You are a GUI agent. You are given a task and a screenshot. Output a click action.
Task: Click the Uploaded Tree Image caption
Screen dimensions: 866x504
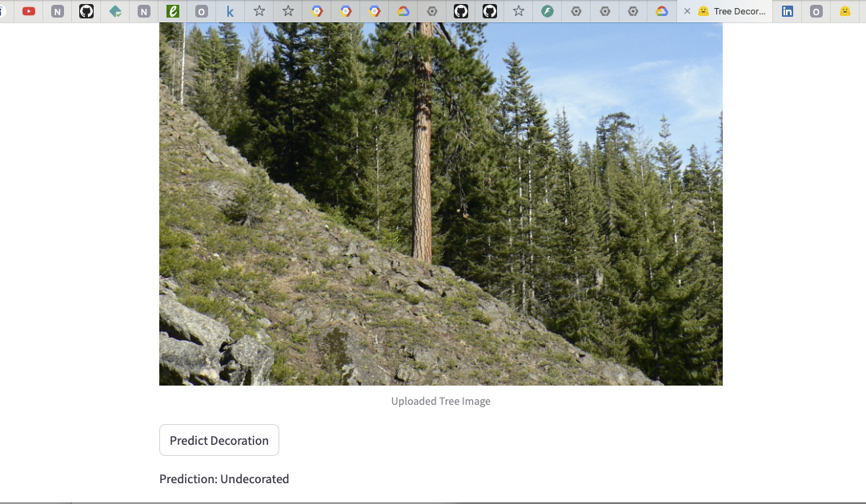[440, 401]
